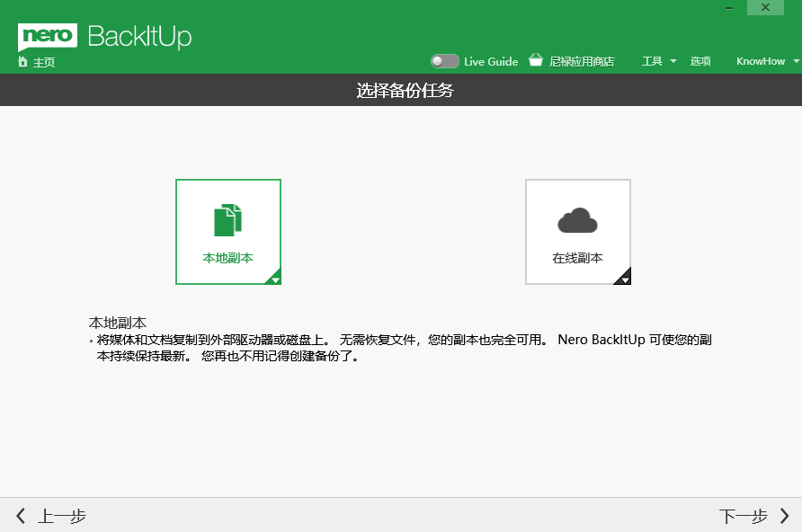This screenshot has height=532, width=802.
Task: Return to 主页 home page
Action: click(44, 62)
